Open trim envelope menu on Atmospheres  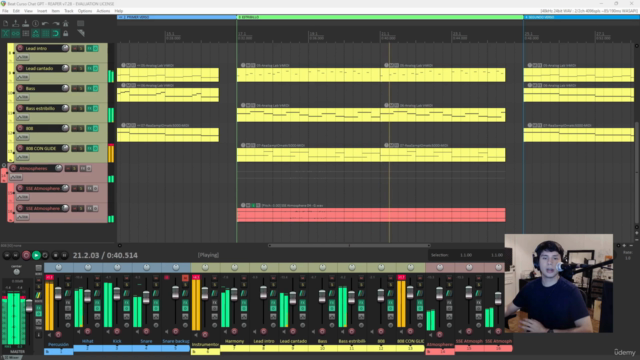pyautogui.click(x=16, y=177)
